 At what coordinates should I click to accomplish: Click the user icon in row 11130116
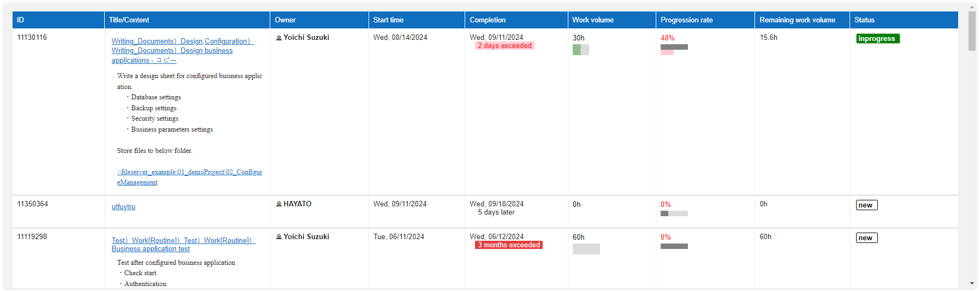[279, 38]
